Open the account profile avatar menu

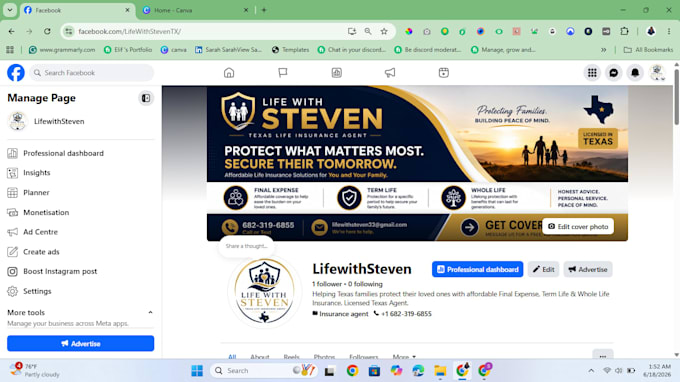[x=657, y=73]
